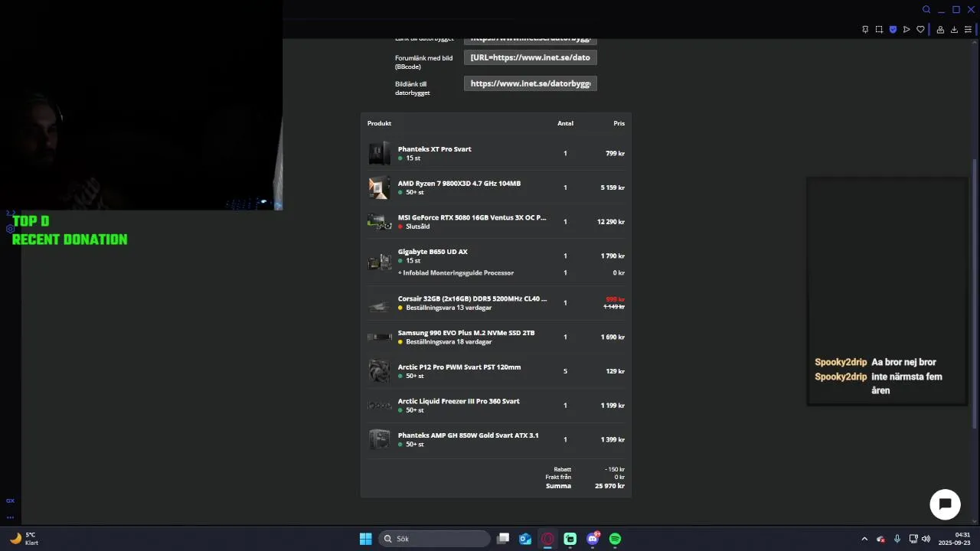The width and height of the screenshot is (980, 551).
Task: Click Spooky2drip's 'Aa bror nej bror' chat message
Action: (903, 362)
